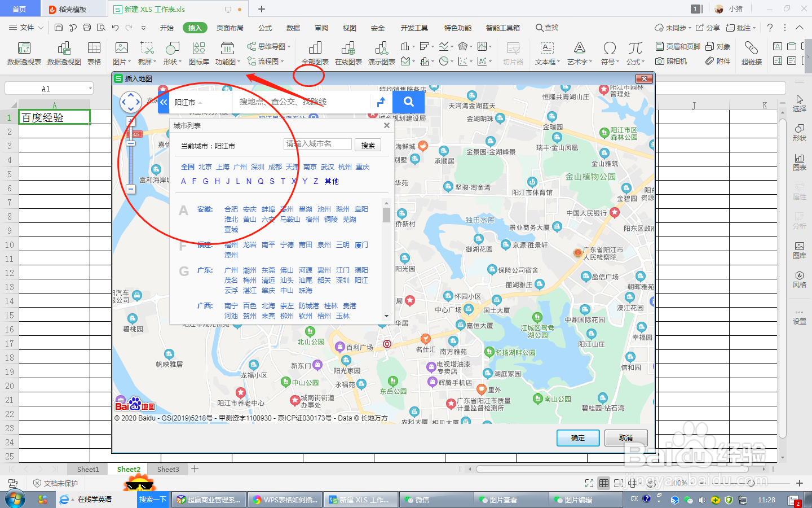Screen dimensions: 812x508
Task: Open the 功能图 dropdown
Action: point(228,62)
